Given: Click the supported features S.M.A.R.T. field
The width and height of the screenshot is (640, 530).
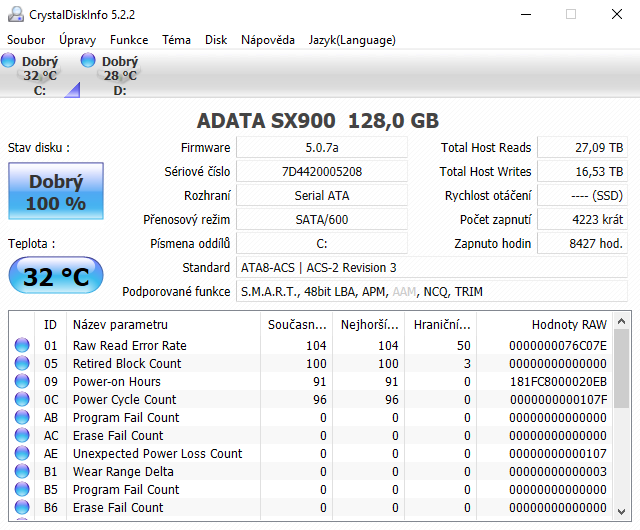Looking at the screenshot, I should click(x=432, y=292).
